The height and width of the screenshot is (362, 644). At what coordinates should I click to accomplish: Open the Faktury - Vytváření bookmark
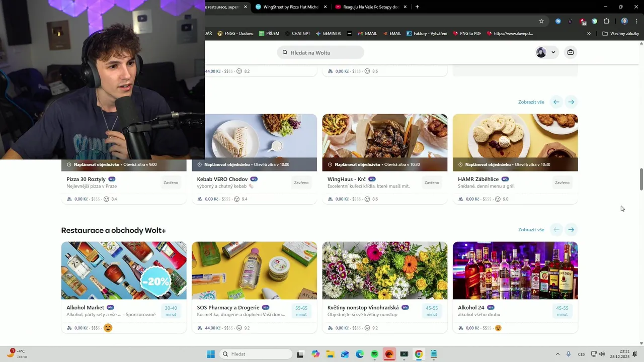pyautogui.click(x=427, y=34)
